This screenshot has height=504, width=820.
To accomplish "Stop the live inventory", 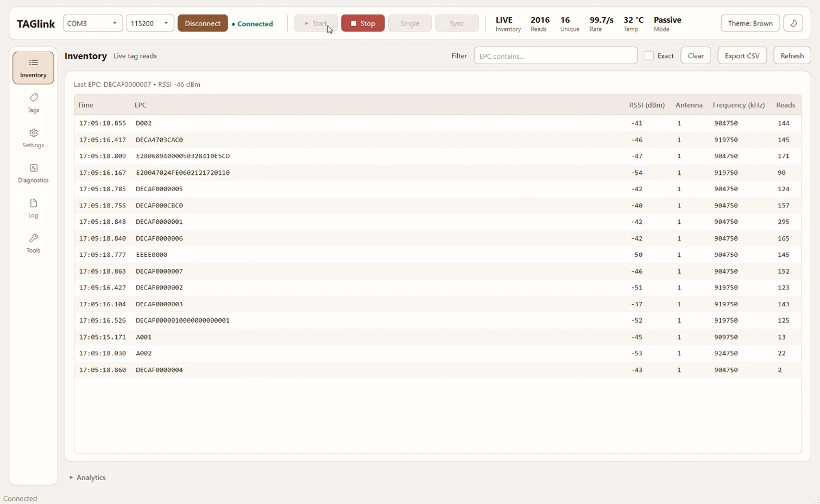I will tap(363, 23).
